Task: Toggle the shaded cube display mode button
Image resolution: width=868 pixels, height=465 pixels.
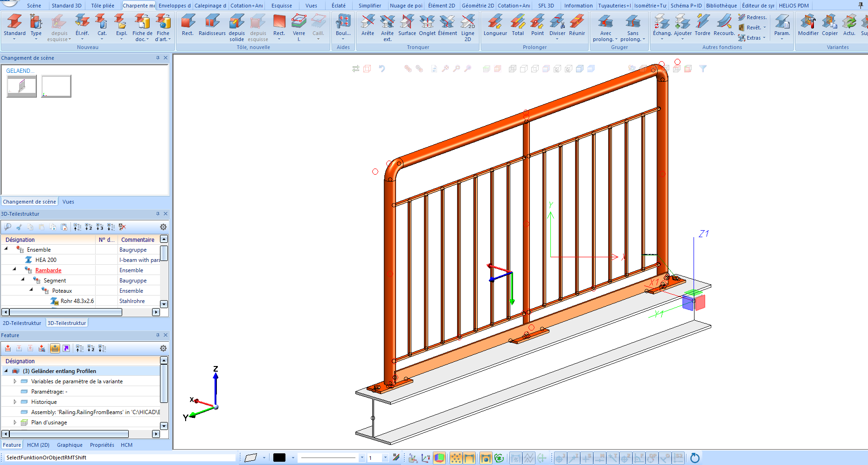Action: (439, 458)
